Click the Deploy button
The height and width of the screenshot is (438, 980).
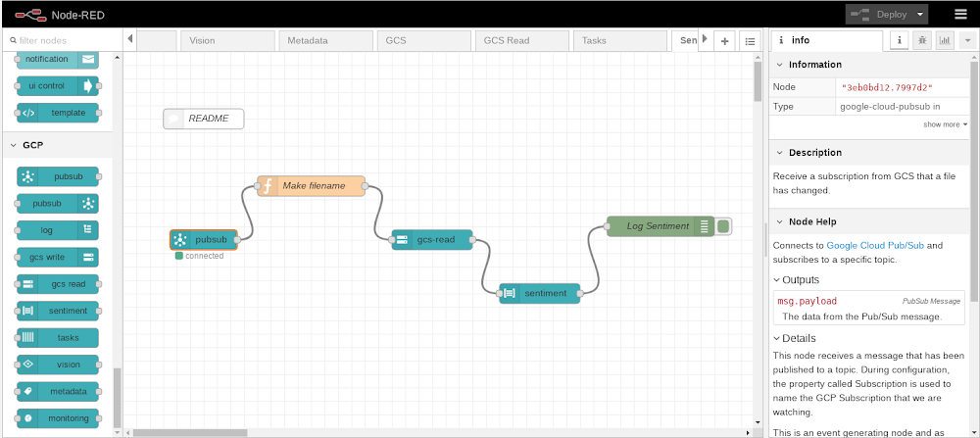pyautogui.click(x=879, y=15)
